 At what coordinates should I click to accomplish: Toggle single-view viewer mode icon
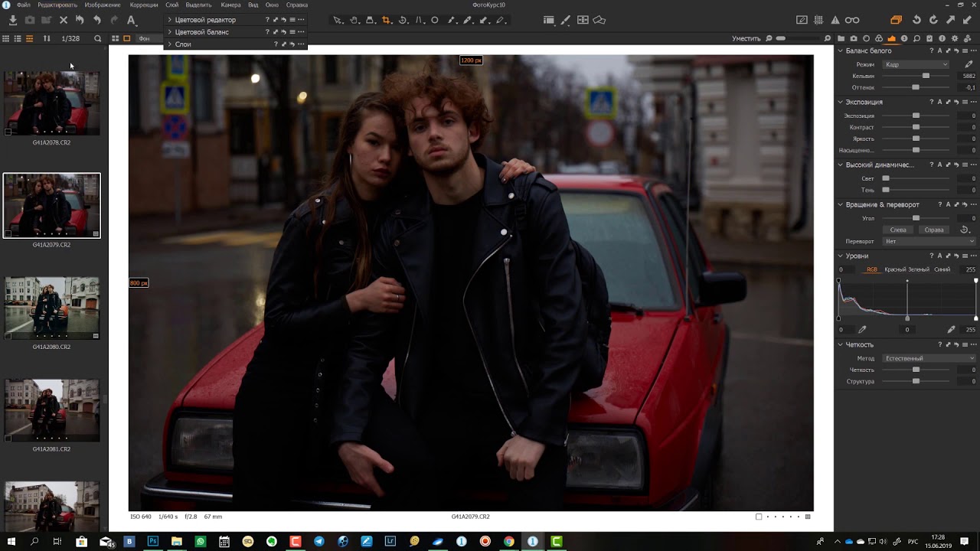click(126, 38)
